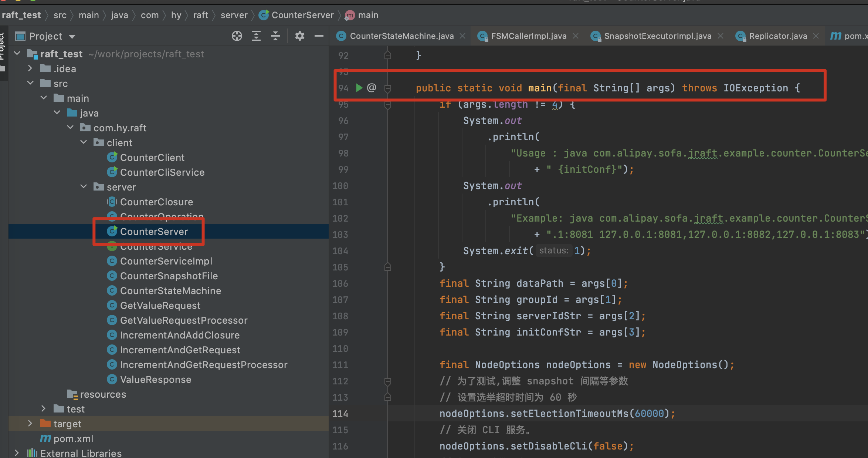Click the locate/select opened file crosshair icon
The width and height of the screenshot is (868, 458).
pyautogui.click(x=237, y=36)
